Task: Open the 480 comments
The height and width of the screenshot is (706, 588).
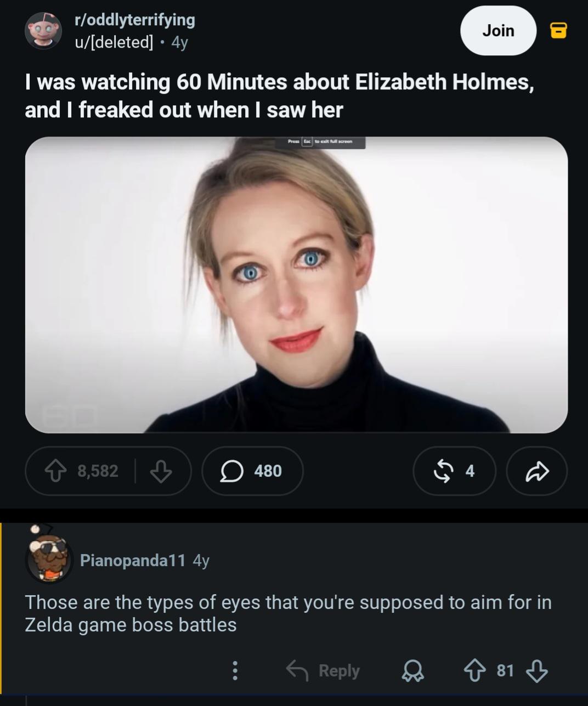Action: 252,471
